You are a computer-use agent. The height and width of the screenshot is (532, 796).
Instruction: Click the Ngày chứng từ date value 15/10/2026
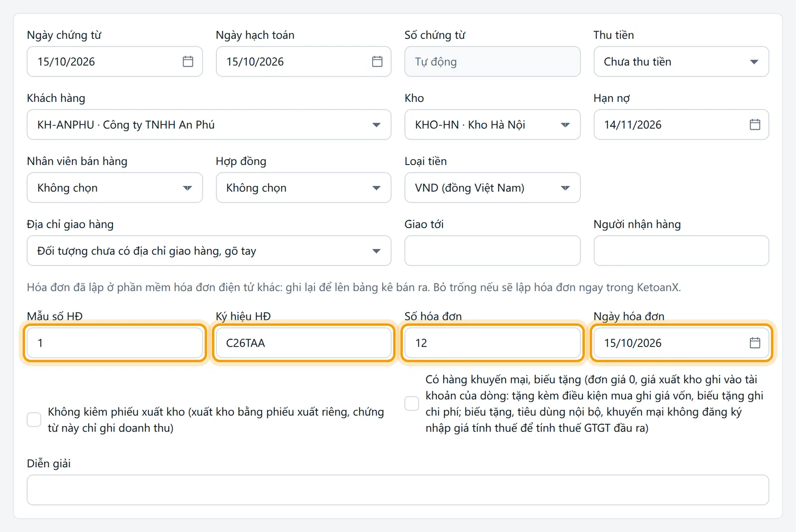click(66, 62)
